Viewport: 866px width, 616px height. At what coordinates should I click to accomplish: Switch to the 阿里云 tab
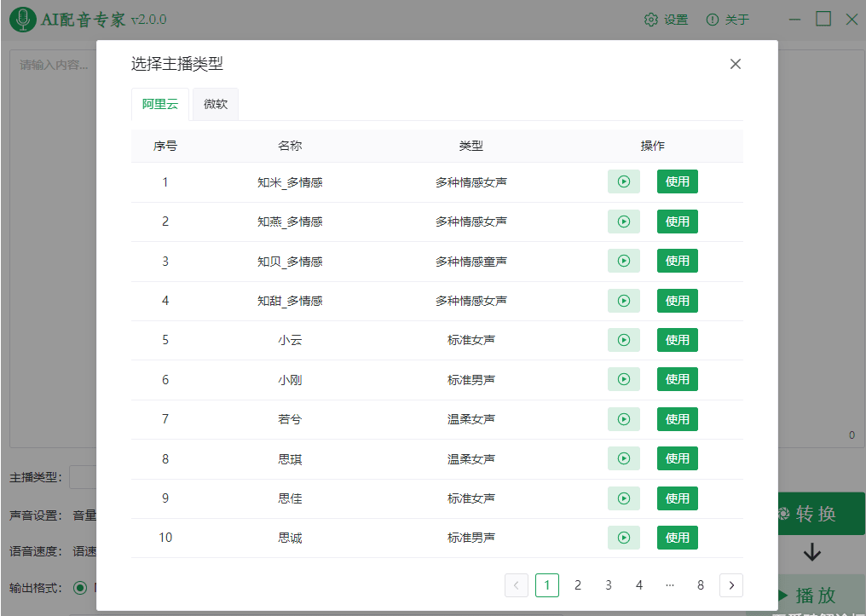[x=159, y=104]
